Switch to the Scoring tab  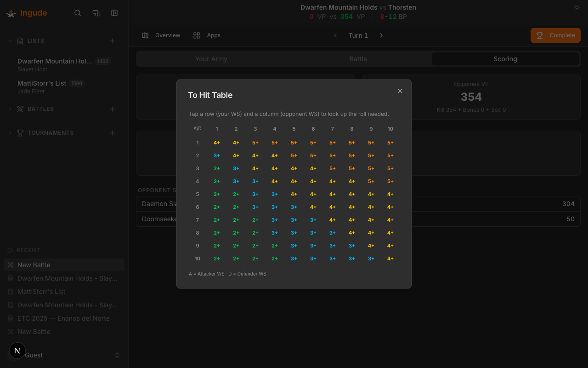pos(505,59)
